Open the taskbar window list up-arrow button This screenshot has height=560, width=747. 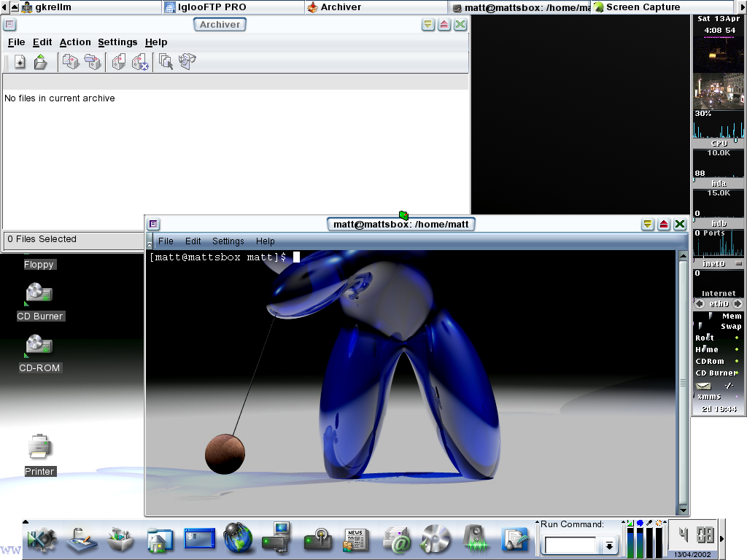coord(15,7)
